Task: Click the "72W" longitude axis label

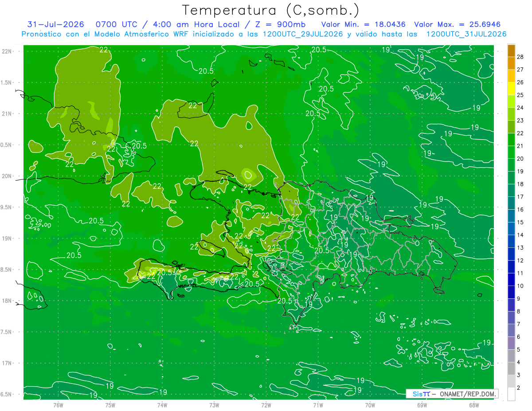Action: tap(266, 405)
